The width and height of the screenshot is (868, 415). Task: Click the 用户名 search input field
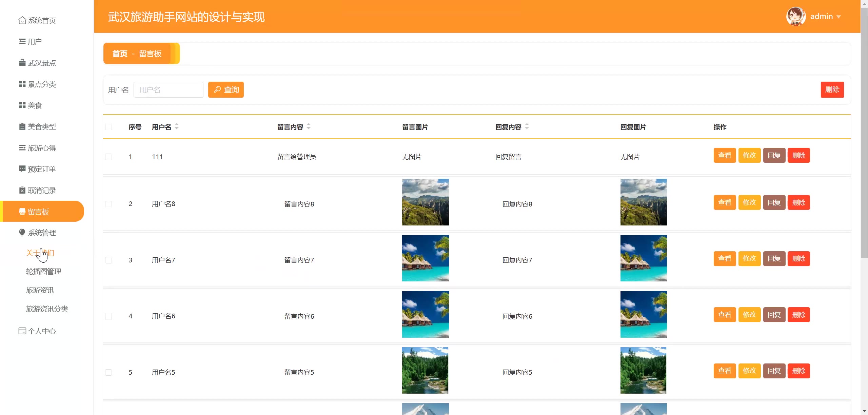tap(168, 90)
